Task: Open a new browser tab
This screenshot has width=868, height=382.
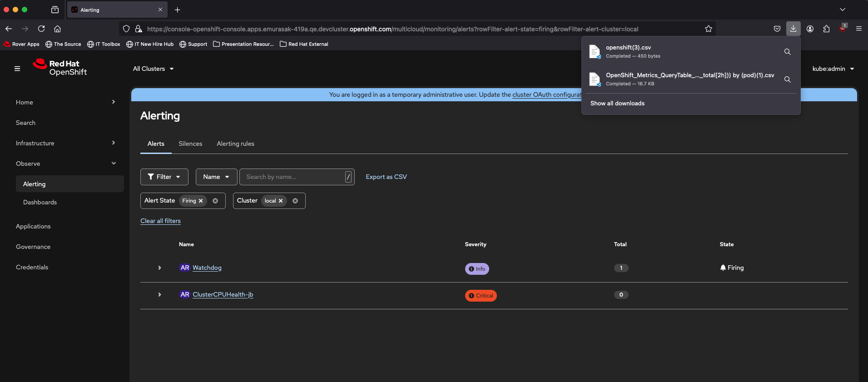Action: 178,10
